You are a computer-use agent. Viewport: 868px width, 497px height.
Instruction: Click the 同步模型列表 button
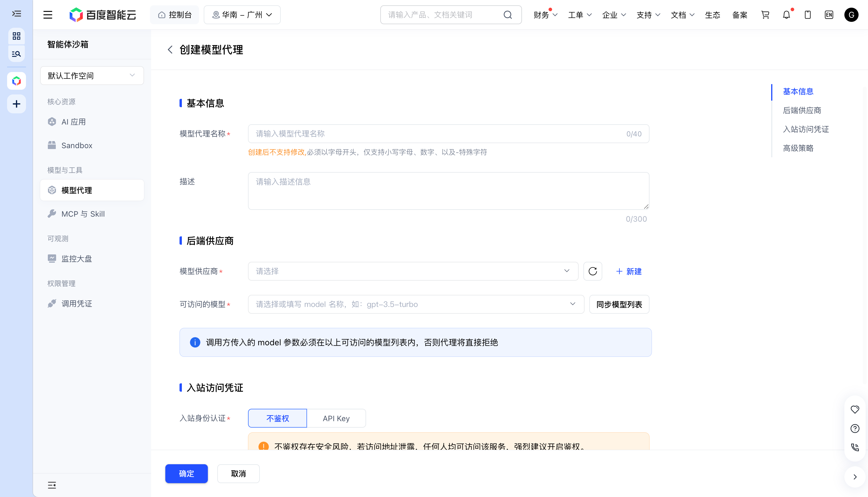pyautogui.click(x=619, y=304)
